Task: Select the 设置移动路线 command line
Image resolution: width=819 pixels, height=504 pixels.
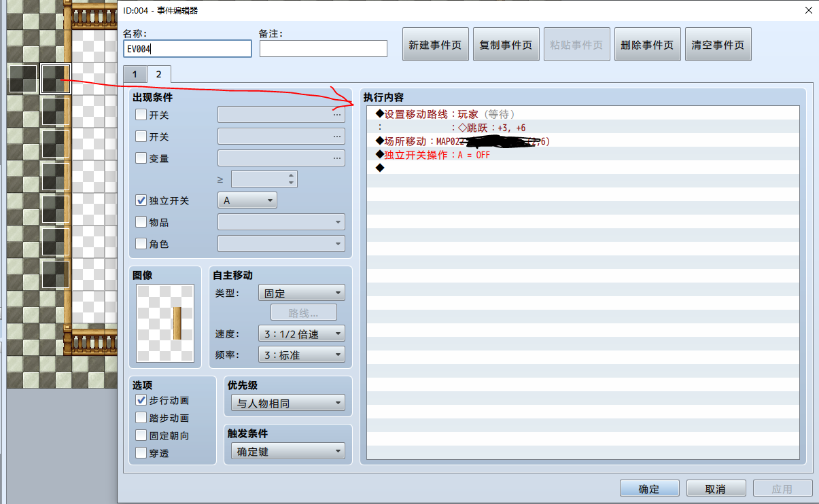Action: [x=582, y=114]
